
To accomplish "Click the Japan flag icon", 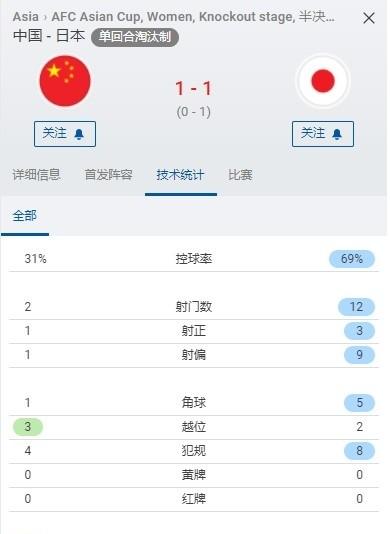I will tap(323, 81).
